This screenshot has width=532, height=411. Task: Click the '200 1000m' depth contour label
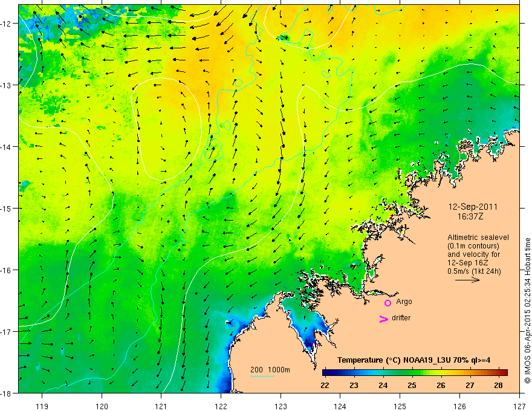point(270,370)
